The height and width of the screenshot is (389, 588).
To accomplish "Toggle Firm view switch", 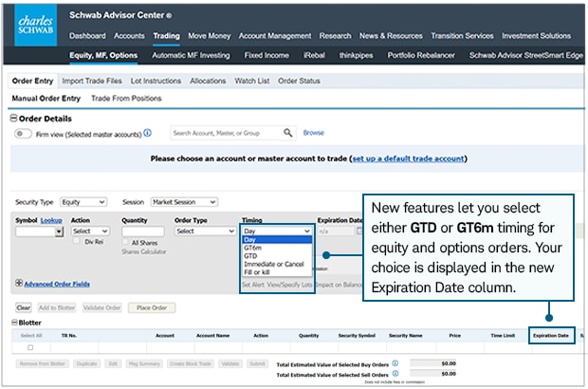I will [23, 134].
